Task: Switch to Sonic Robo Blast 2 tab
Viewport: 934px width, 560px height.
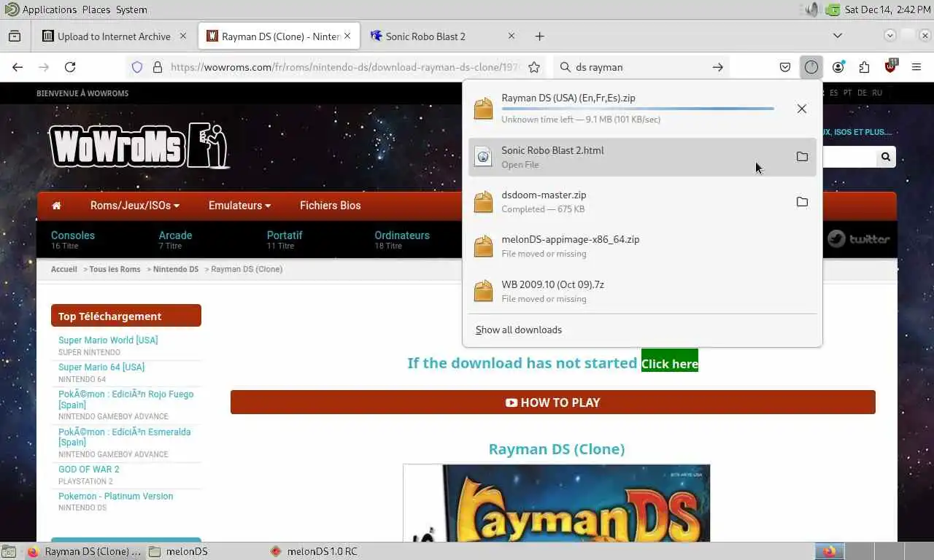Action: coord(442,36)
